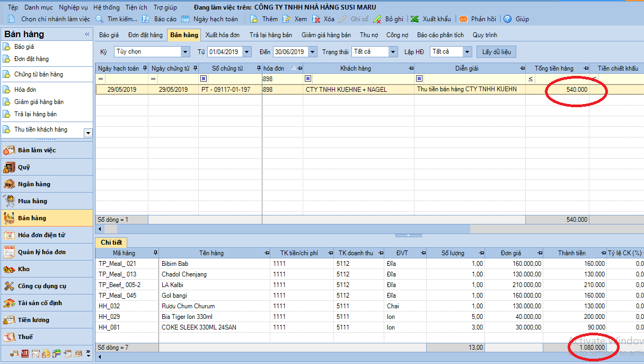Click the Xóa delete toolbar icon
This screenshot has height=364, width=644.
[x=316, y=19]
